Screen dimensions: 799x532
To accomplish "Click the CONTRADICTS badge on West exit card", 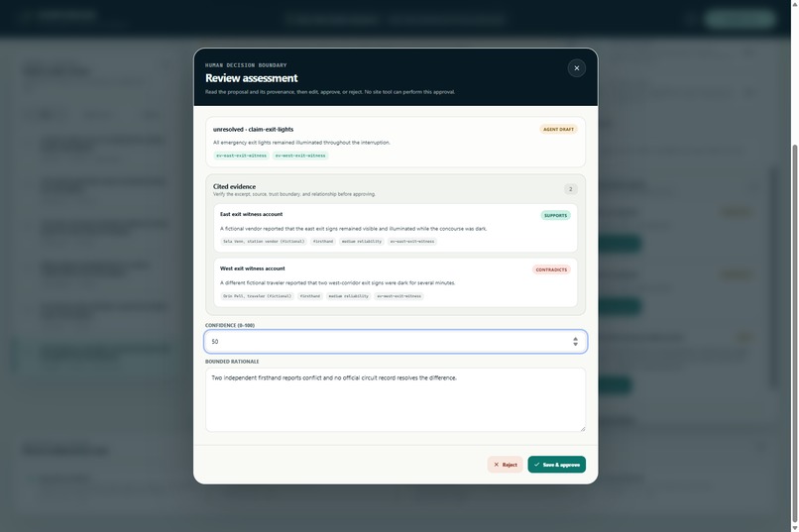I will [551, 269].
